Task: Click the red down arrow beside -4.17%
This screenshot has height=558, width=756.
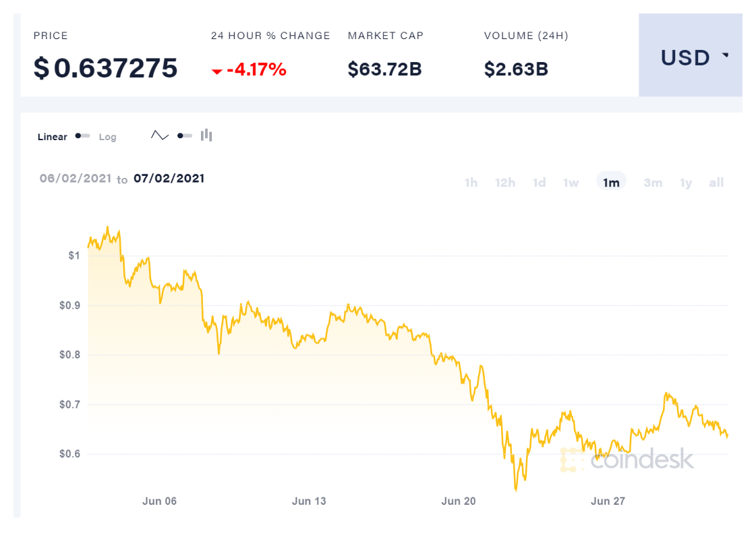Action: (216, 71)
